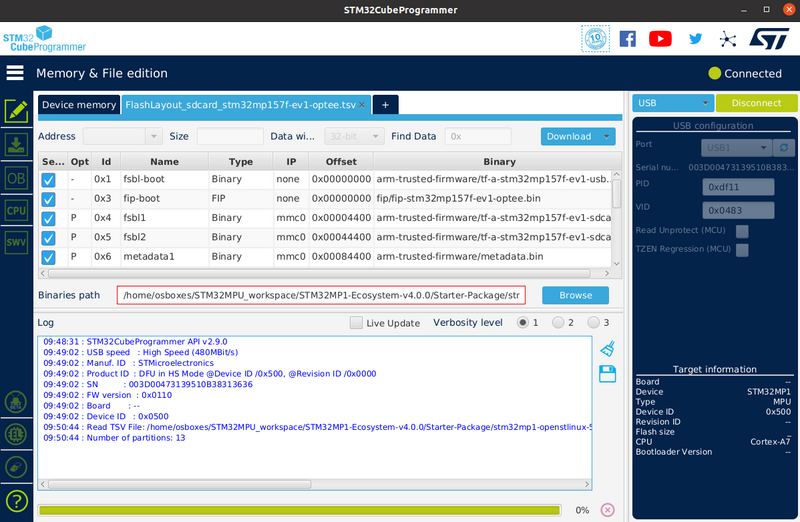Toggle TZEN Regression (MCU) checkbox

(742, 250)
